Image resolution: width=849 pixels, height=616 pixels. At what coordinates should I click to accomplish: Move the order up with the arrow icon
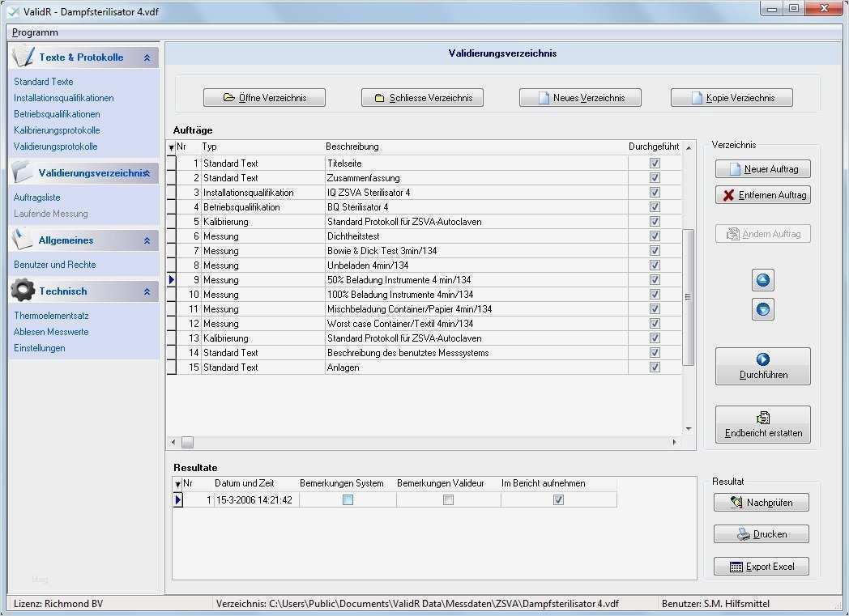762,280
